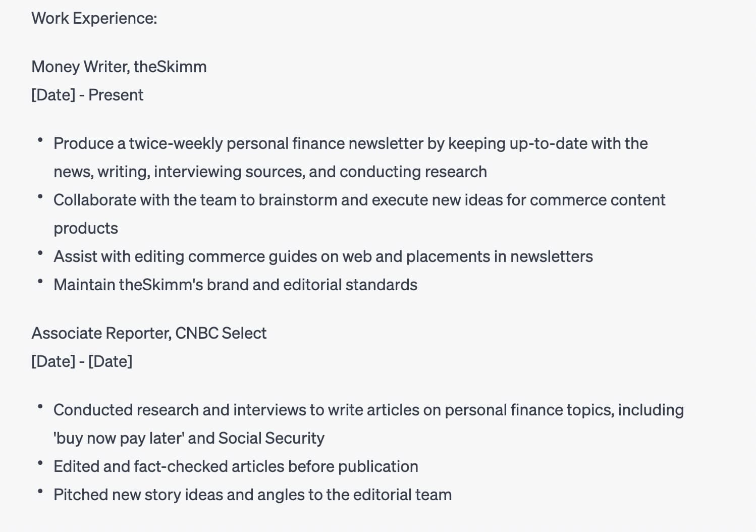This screenshot has height=532, width=756.
Task: Click the [Date] placeholder before Present
Action: pyautogui.click(x=53, y=95)
